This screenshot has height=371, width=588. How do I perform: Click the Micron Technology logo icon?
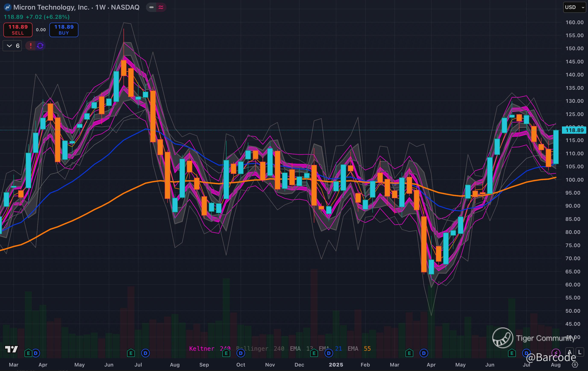7,7
